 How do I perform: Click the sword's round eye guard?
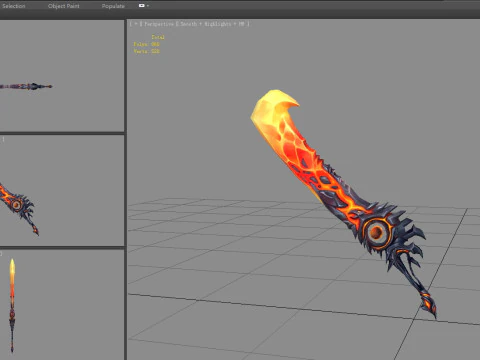pos(377,232)
